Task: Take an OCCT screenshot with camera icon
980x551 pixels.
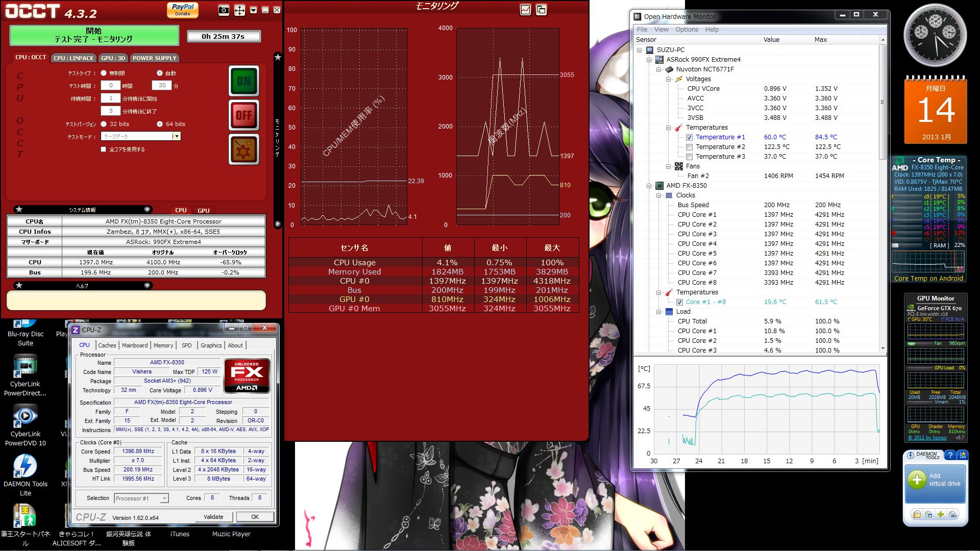Action: (224, 10)
